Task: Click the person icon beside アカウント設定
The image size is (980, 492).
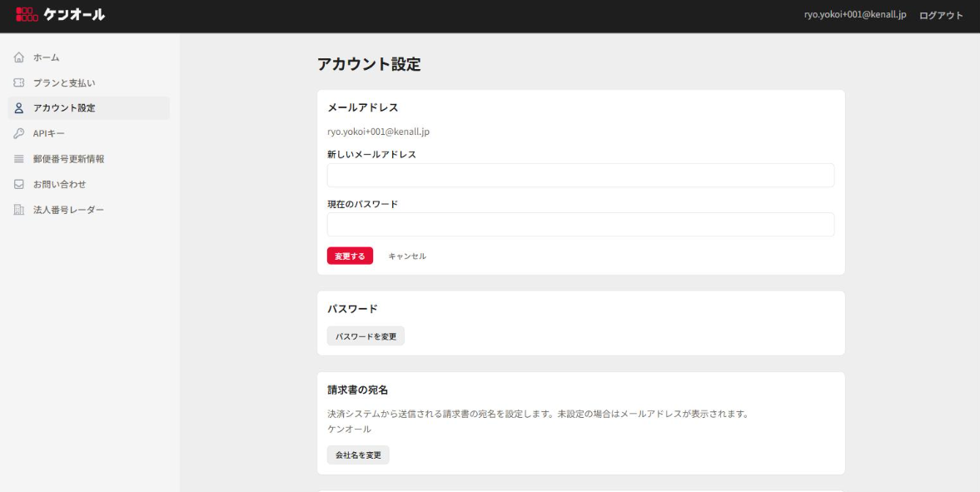Action: tap(19, 108)
